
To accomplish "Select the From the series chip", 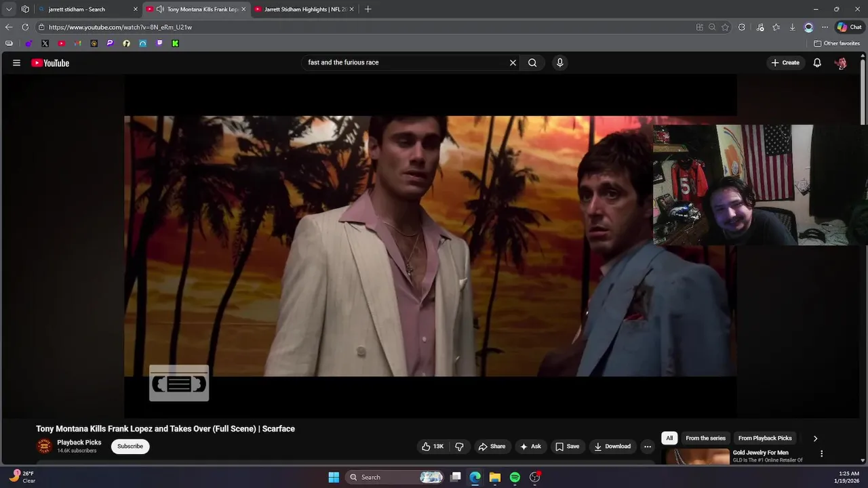I will (705, 438).
